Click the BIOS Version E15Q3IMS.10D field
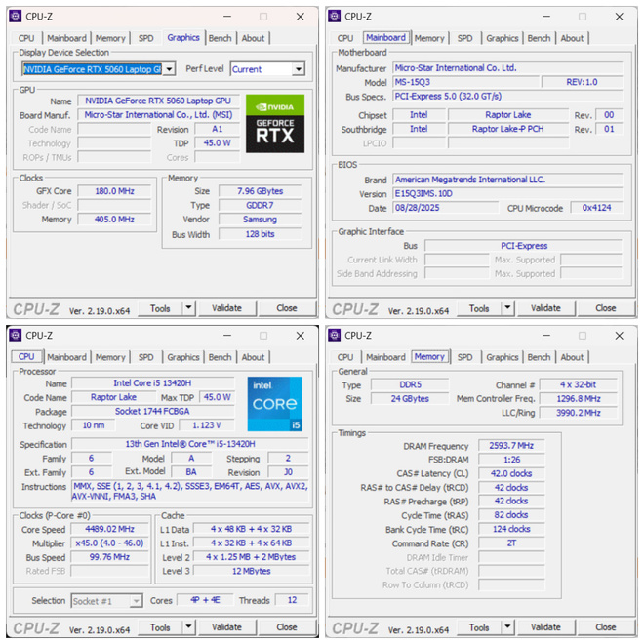 507,193
